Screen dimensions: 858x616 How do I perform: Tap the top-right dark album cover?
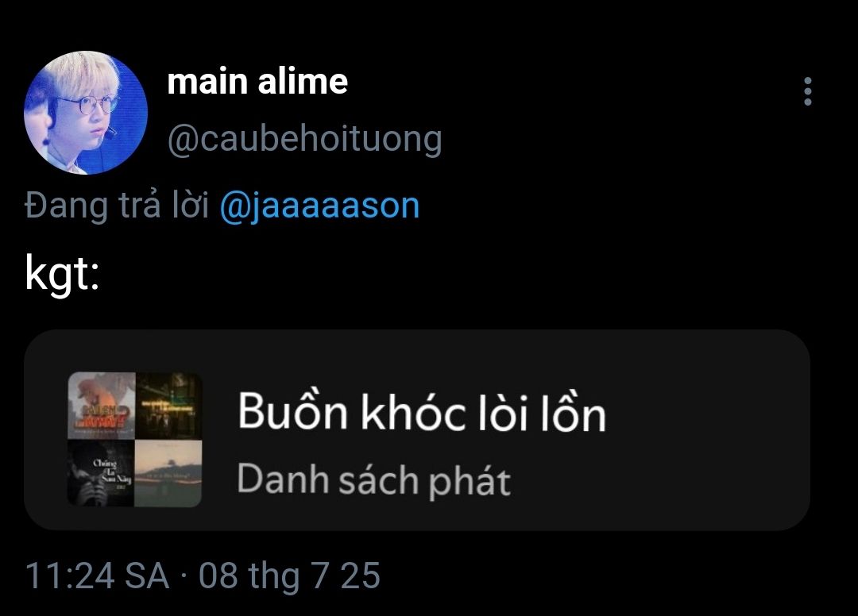tap(168, 406)
